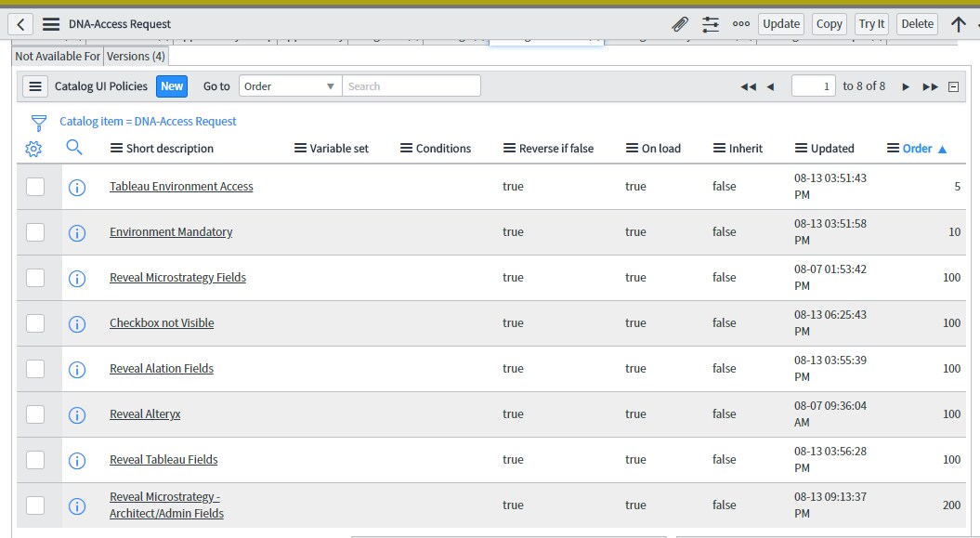Open Updated column menu icon
980x538 pixels.
tap(802, 148)
